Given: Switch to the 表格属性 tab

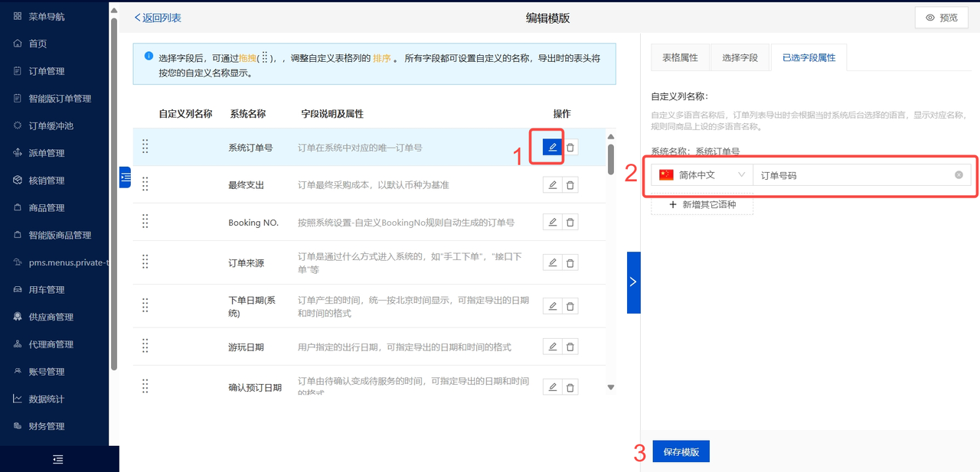Looking at the screenshot, I should click(680, 58).
